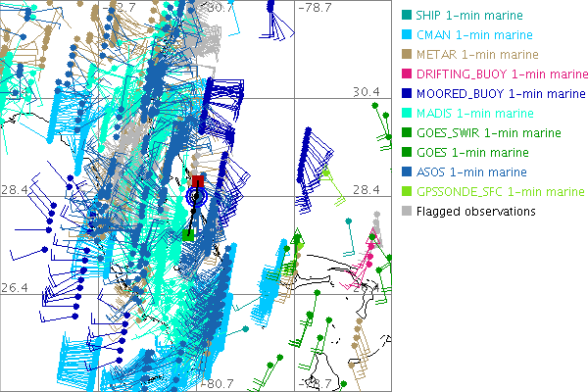Select the GOES 1-min marine legend label

point(466,153)
